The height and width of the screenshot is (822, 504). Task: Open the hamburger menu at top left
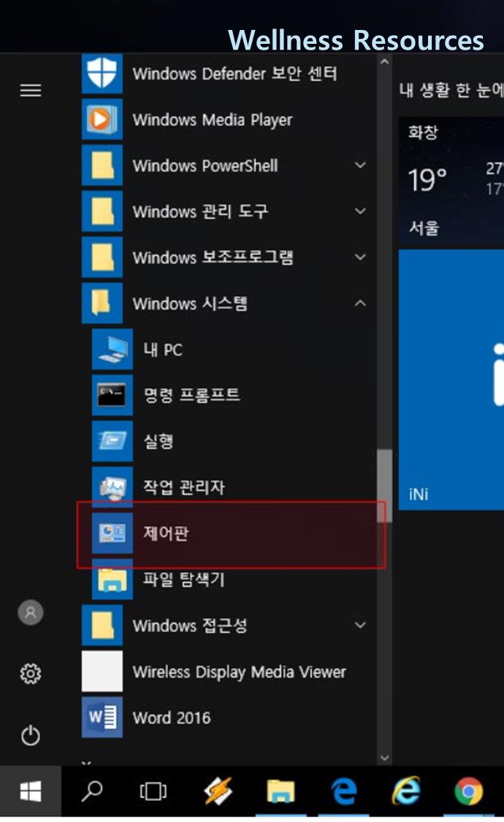(31, 91)
